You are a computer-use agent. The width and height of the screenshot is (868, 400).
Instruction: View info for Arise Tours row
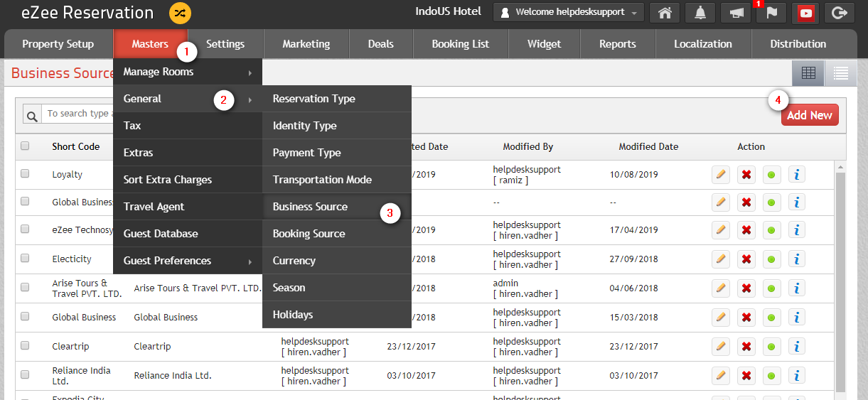pyautogui.click(x=797, y=288)
